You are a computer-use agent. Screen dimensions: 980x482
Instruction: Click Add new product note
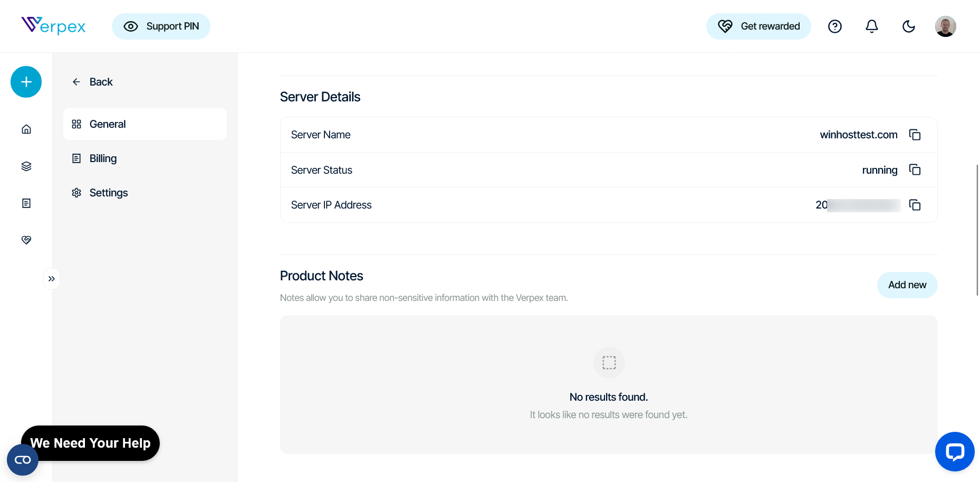click(x=907, y=285)
